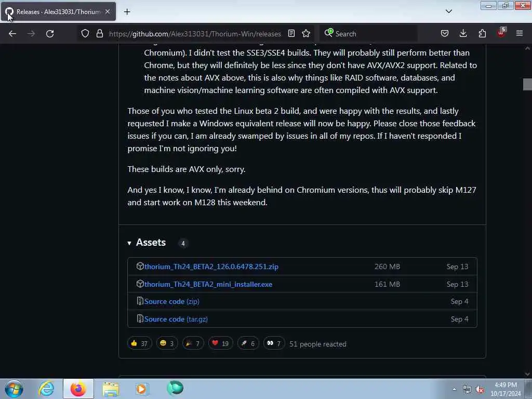Click the package icon beside mini_installer.exe
Viewport: 532px width, 399px height.
click(140, 284)
